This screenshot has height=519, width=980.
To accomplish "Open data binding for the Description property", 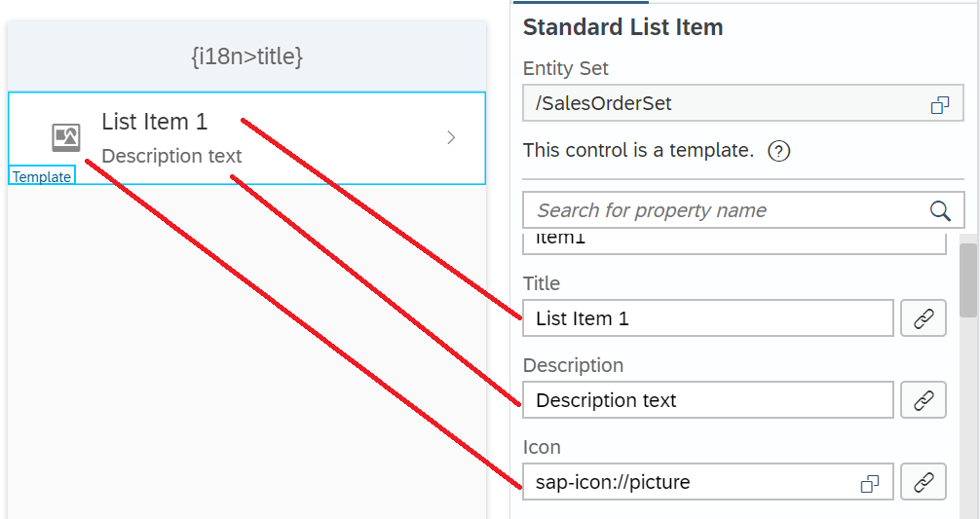I will 923,400.
